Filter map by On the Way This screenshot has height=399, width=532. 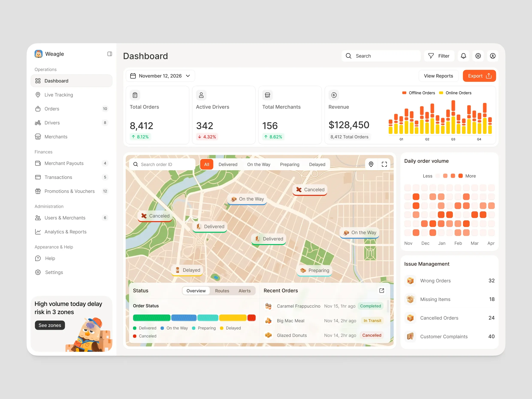[258, 165]
